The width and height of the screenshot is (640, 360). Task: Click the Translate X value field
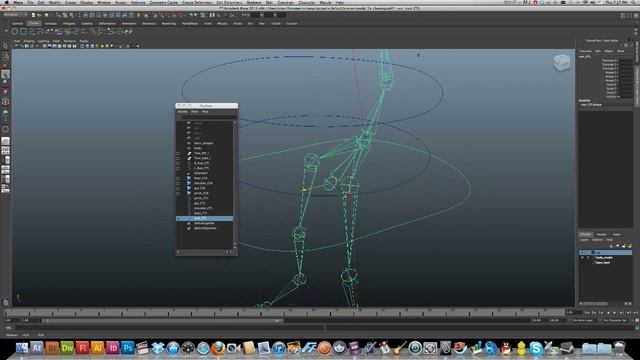click(x=626, y=60)
